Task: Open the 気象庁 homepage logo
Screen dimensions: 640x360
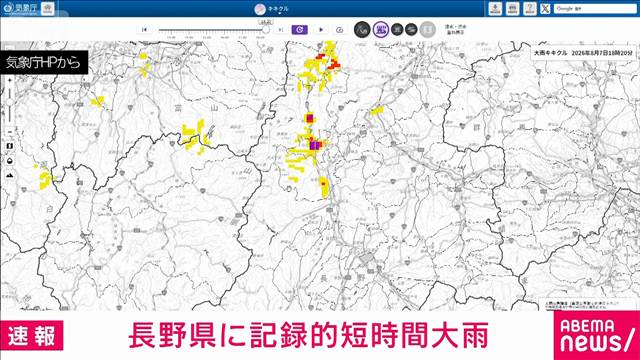Action: [x=20, y=8]
